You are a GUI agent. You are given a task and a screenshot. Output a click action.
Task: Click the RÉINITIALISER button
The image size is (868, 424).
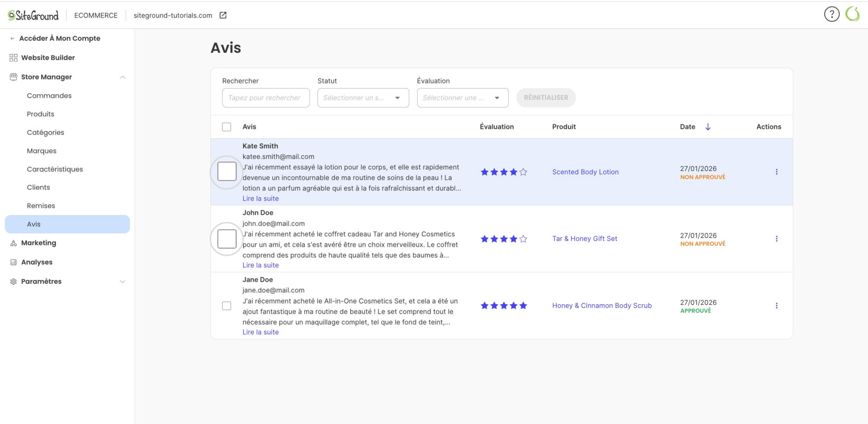(x=546, y=98)
